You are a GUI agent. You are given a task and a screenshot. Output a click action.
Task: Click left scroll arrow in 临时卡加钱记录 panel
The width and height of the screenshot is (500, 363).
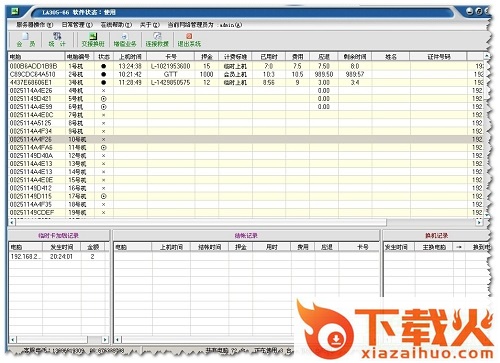click(x=13, y=340)
